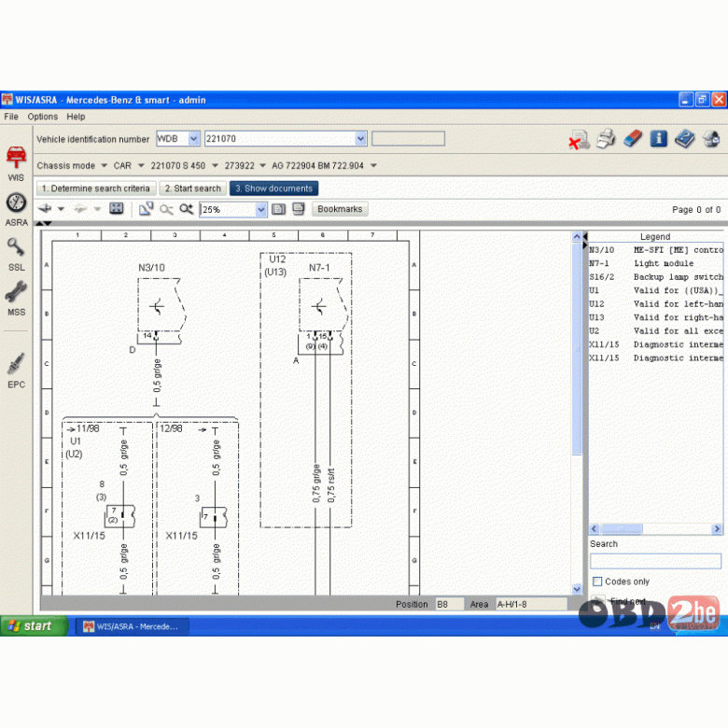Image resolution: width=728 pixels, height=728 pixels.
Task: Click N3/10 component label in diagram
Action: 151,268
